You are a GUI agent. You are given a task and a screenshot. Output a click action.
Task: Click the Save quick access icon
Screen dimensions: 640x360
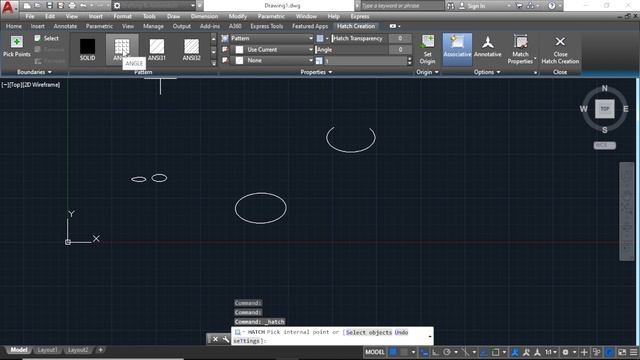[x=49, y=6]
